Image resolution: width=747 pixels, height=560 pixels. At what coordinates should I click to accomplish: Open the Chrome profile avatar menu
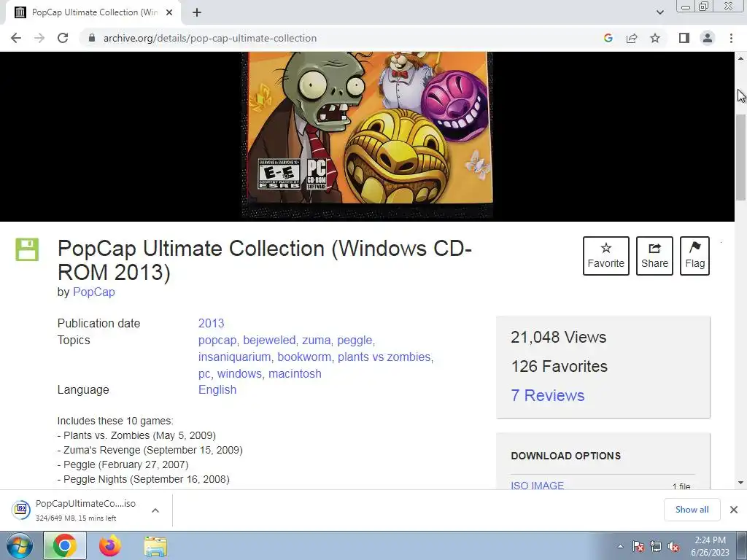click(x=708, y=38)
